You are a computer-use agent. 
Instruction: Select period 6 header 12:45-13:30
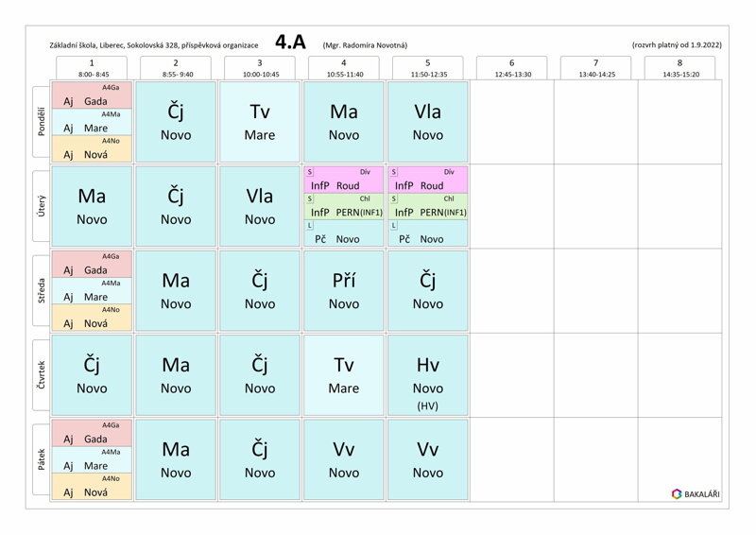pyautogui.click(x=511, y=67)
